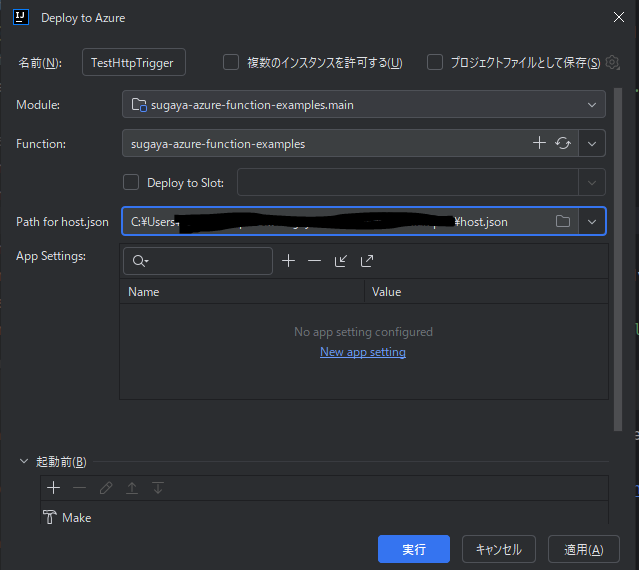The width and height of the screenshot is (639, 570).
Task: Open search options magnifier icon in App Settings
Action: point(140,261)
